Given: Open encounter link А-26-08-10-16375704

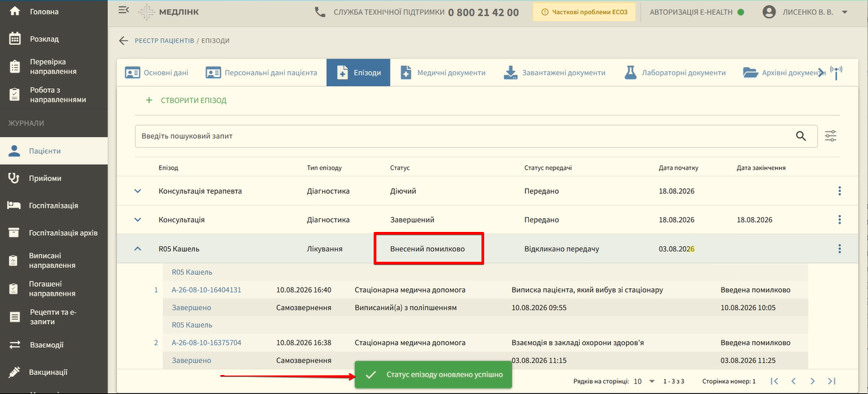Looking at the screenshot, I should (206, 342).
